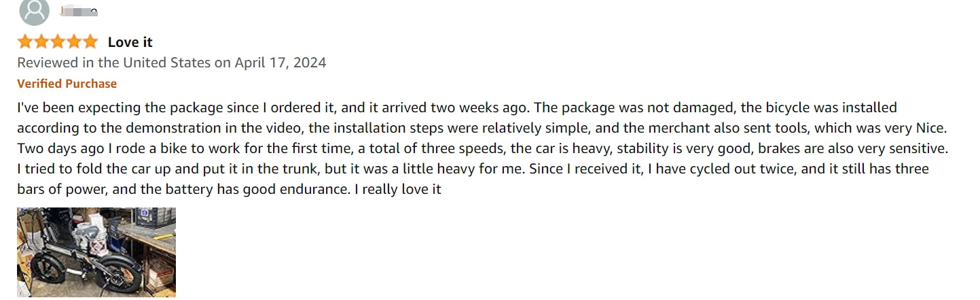Click the second rating star
Image resolution: width=980 pixels, height=300 pixels.
[x=41, y=42]
